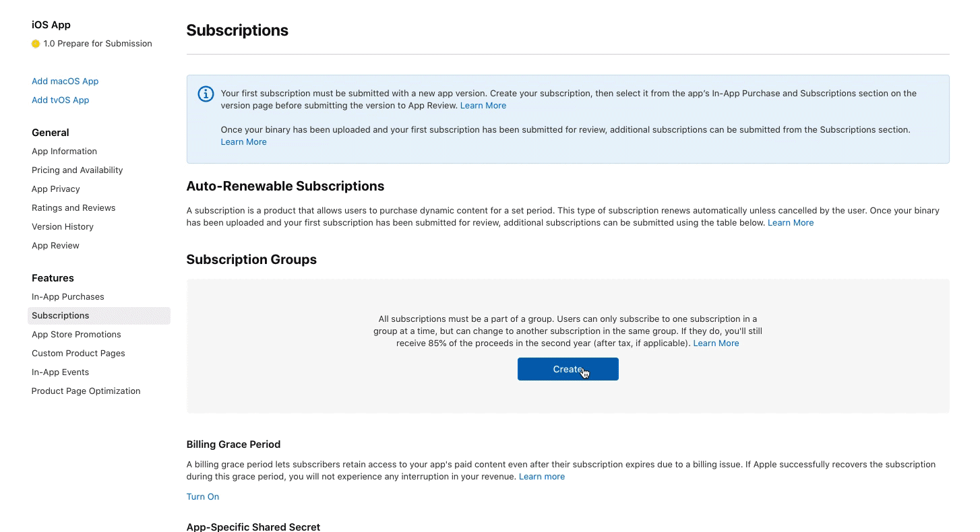Go to In-App Purchases
The image size is (980, 532).
point(67,297)
